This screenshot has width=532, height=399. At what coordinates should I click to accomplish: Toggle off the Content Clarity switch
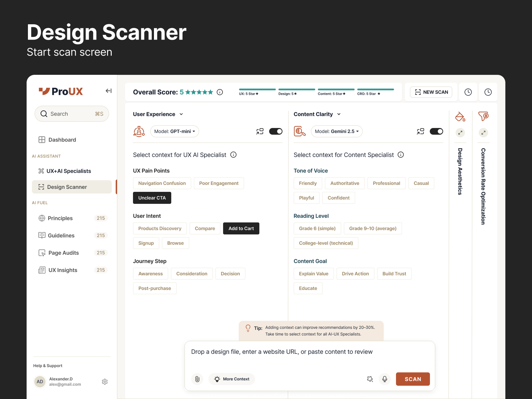(436, 131)
